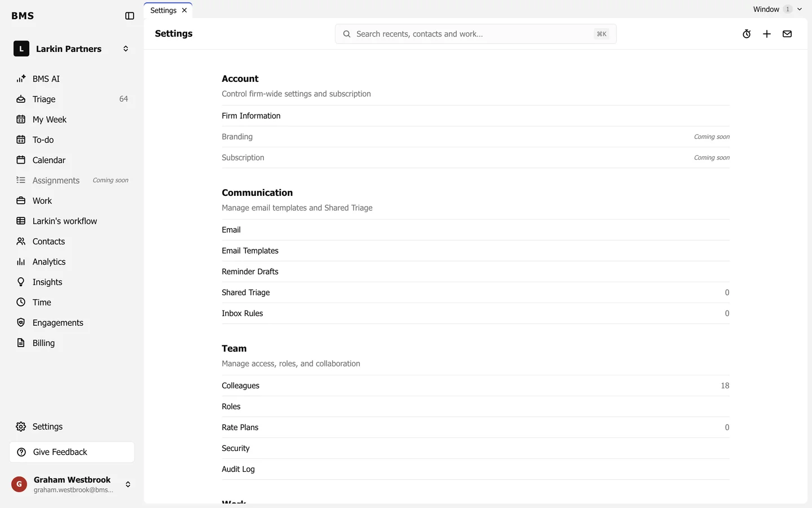Open Shared Triage settings
Screen dimensions: 812x508
coord(475,292)
